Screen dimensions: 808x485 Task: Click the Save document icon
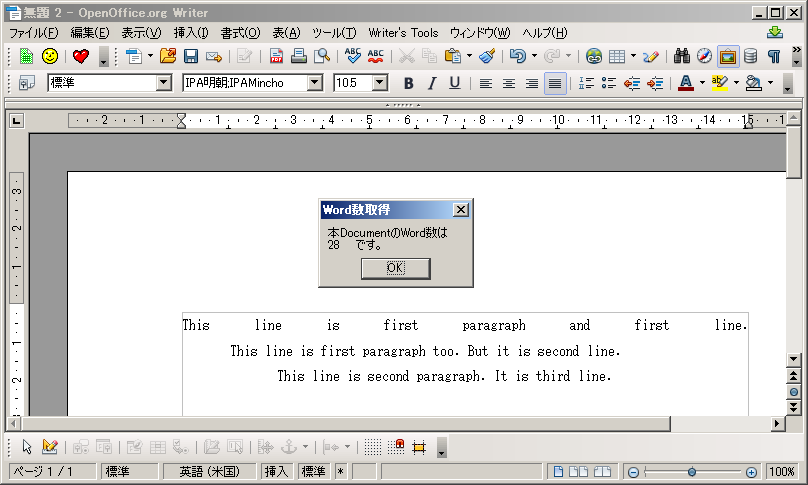[191, 56]
